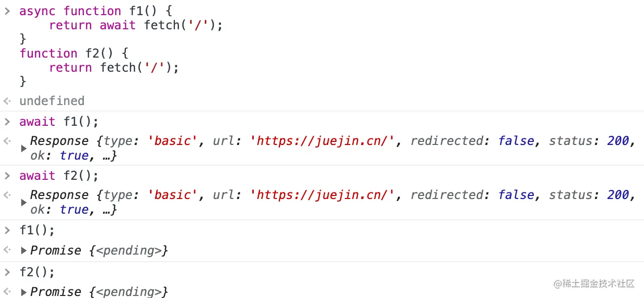Expand the first Response object triangle
Screen dimensions: 644x298
coord(24,148)
